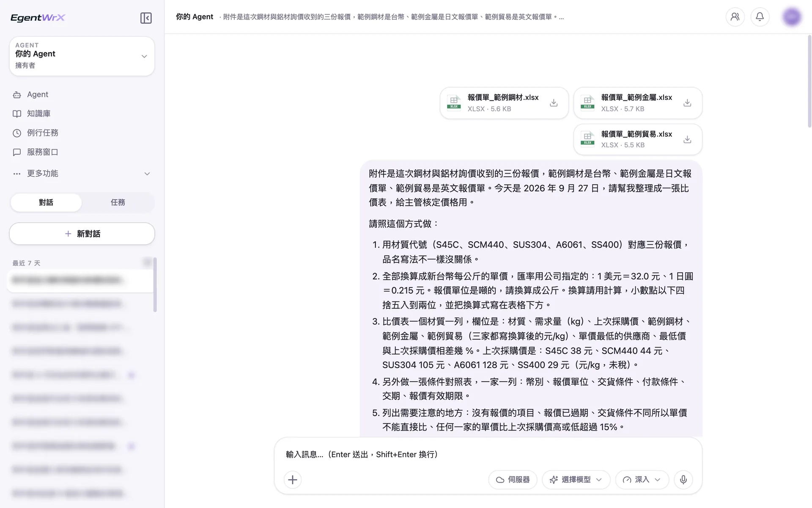Open the 報價單_範例貿易.xlsx attachment card

tap(638, 139)
